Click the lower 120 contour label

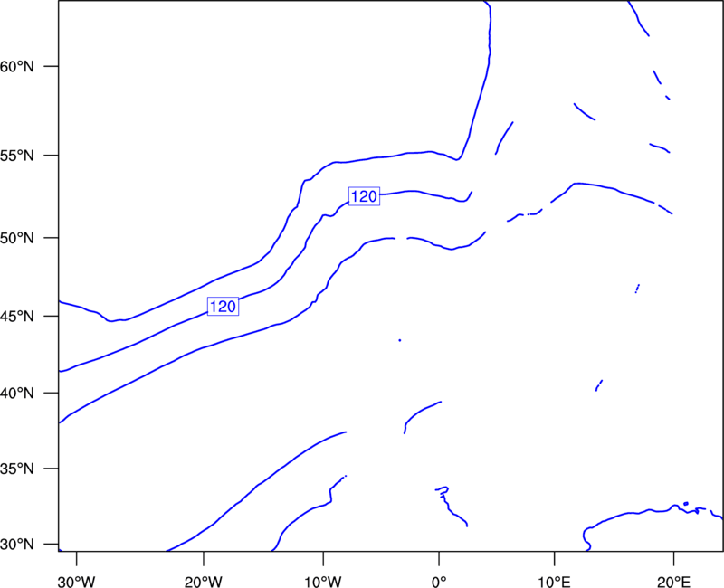coord(223,307)
